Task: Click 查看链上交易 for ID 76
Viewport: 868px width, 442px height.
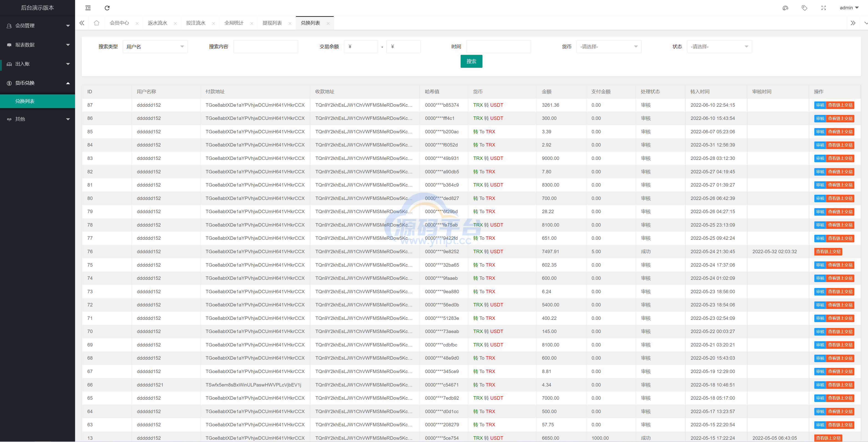Action: 828,252
